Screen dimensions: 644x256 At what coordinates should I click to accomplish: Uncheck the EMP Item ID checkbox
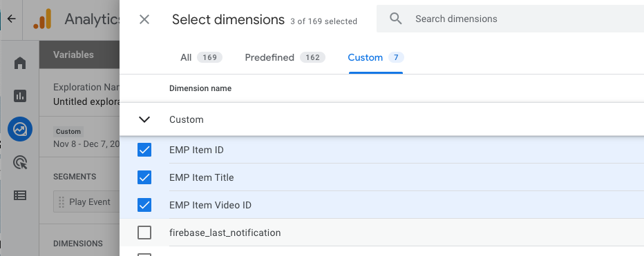pos(144,150)
